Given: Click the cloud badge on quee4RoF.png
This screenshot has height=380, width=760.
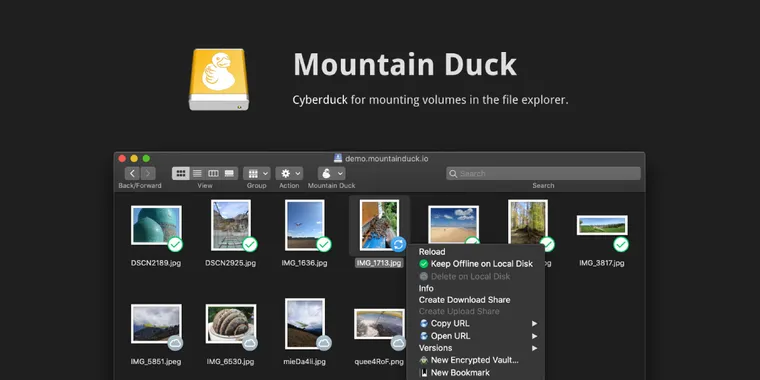Looking at the screenshot, I should [x=398, y=343].
